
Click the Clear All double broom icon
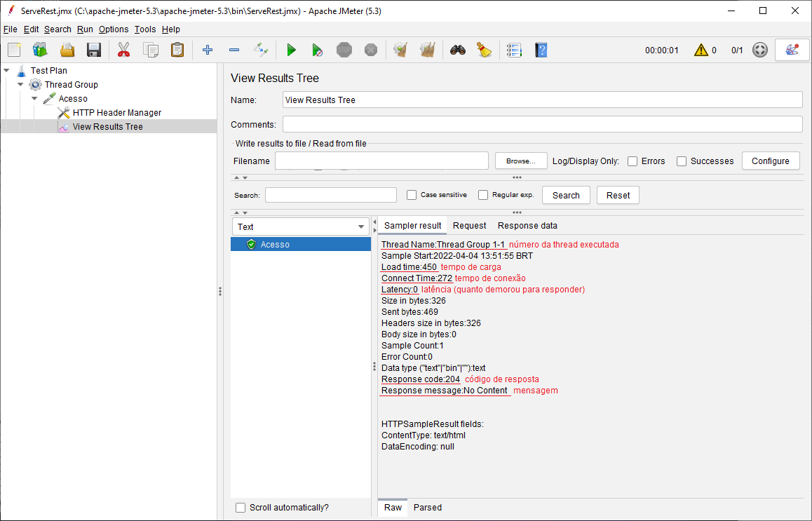427,50
